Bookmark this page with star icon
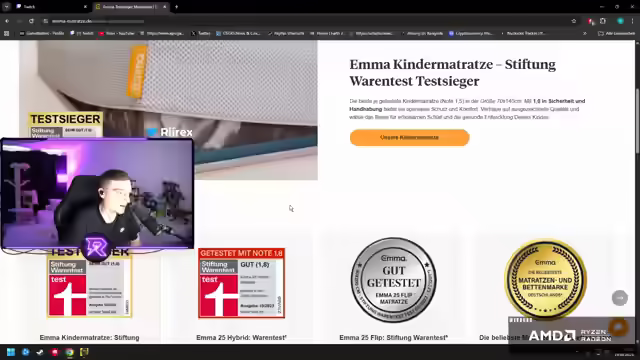The height and width of the screenshot is (360, 640). pyautogui.click(x=574, y=21)
